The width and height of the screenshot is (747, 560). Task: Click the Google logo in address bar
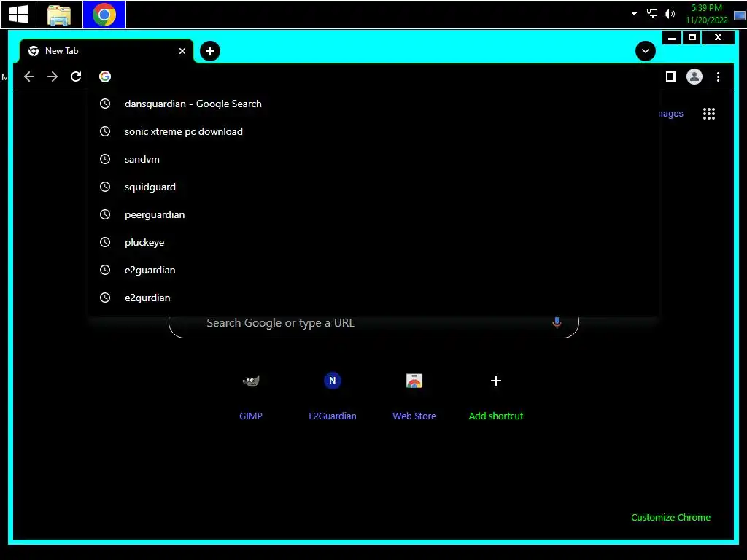point(105,77)
